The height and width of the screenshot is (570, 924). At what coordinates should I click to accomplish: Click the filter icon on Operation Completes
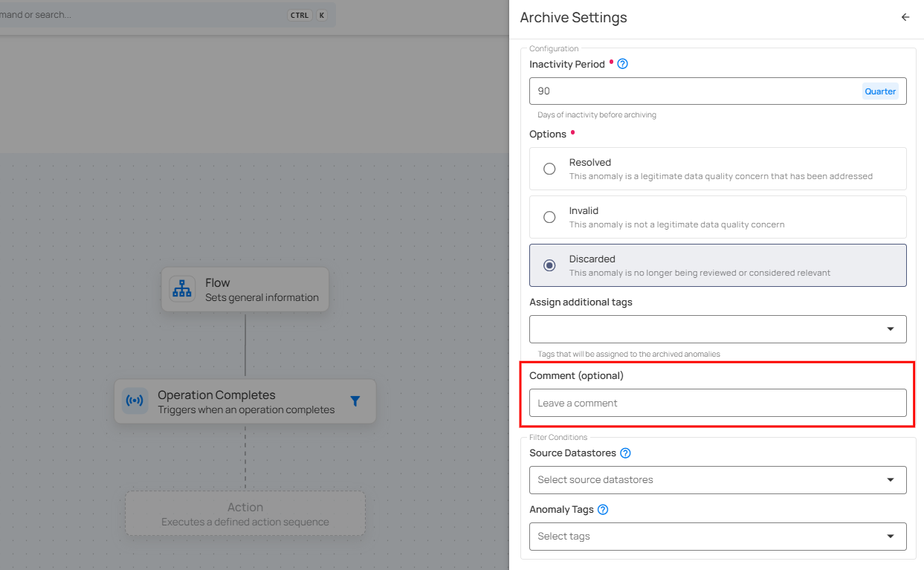355,401
